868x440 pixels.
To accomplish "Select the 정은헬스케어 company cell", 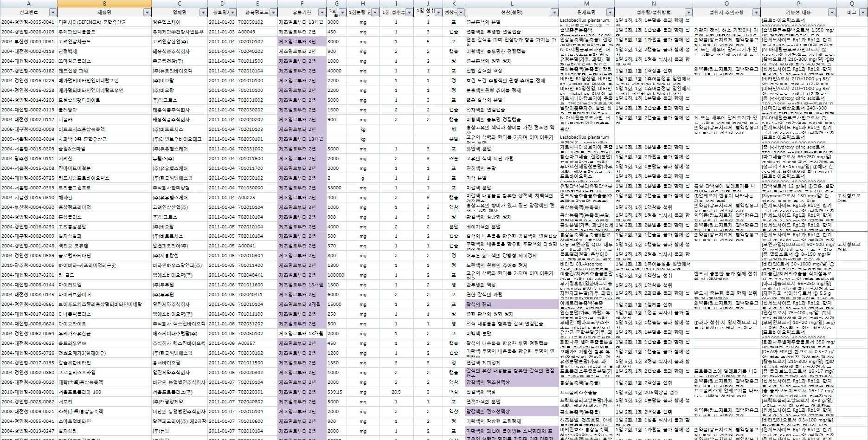I will point(180,22).
